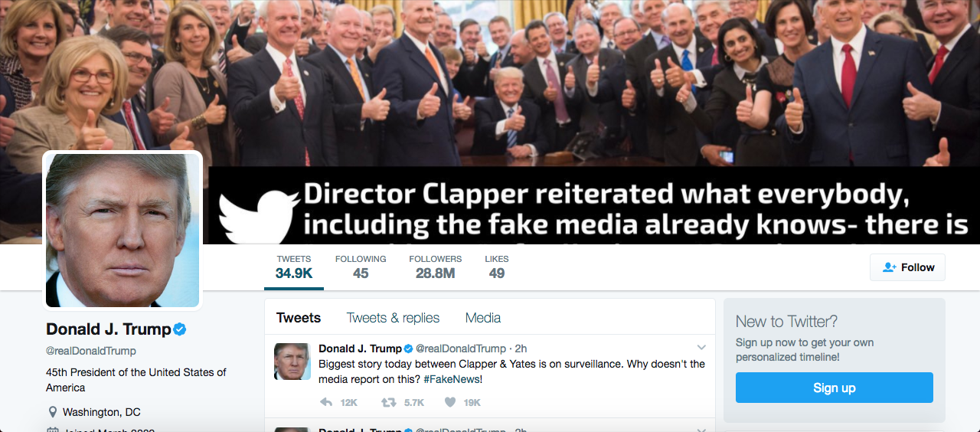The width and height of the screenshot is (980, 432).
Task: Expand the first tweet's chevron menu
Action: pos(701,348)
